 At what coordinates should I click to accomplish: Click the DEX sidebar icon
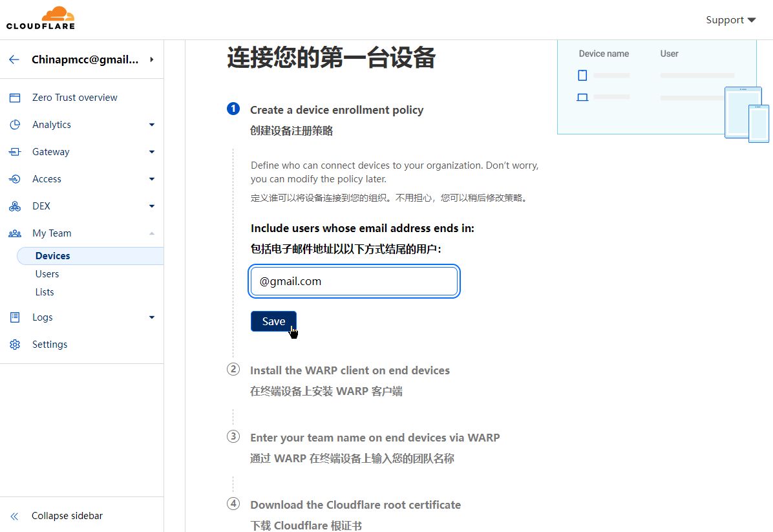[x=15, y=206]
